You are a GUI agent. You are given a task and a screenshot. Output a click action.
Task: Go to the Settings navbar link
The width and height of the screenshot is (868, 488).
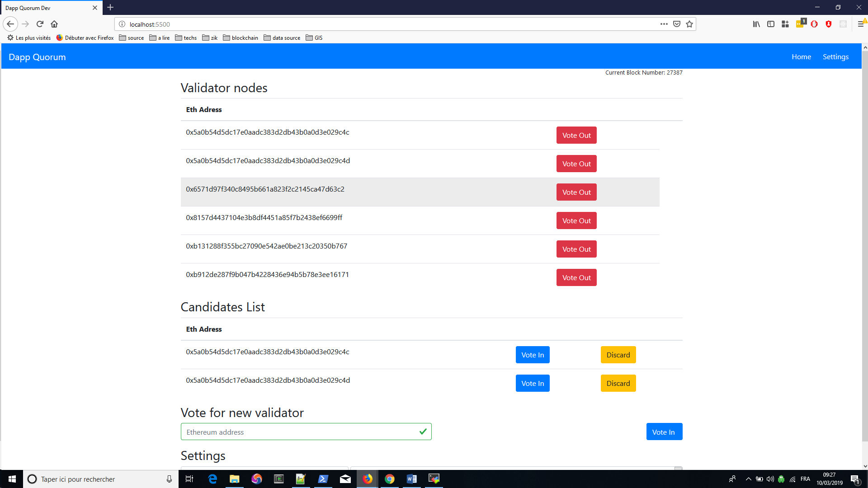pos(835,57)
